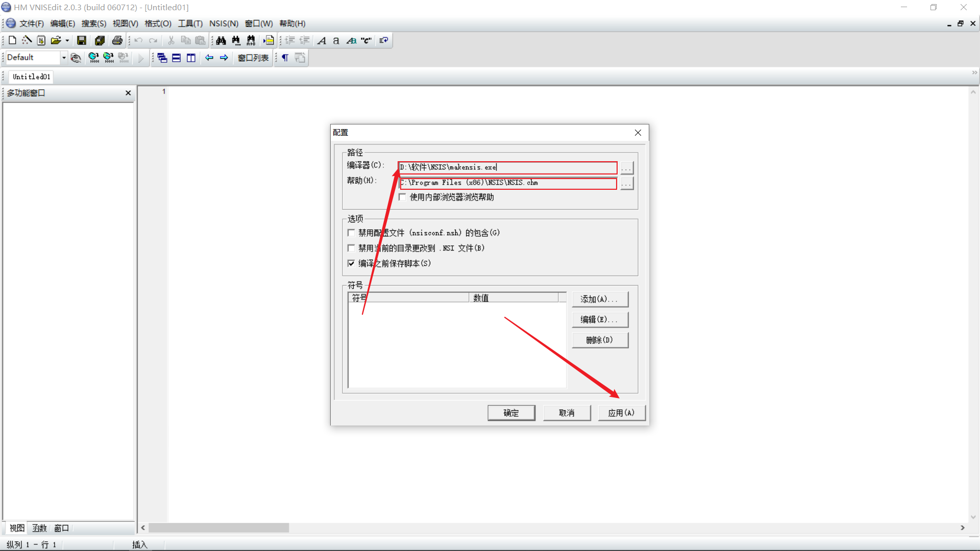Show special characters (pilcrow icon)
The image size is (980, 551).
tap(285, 58)
